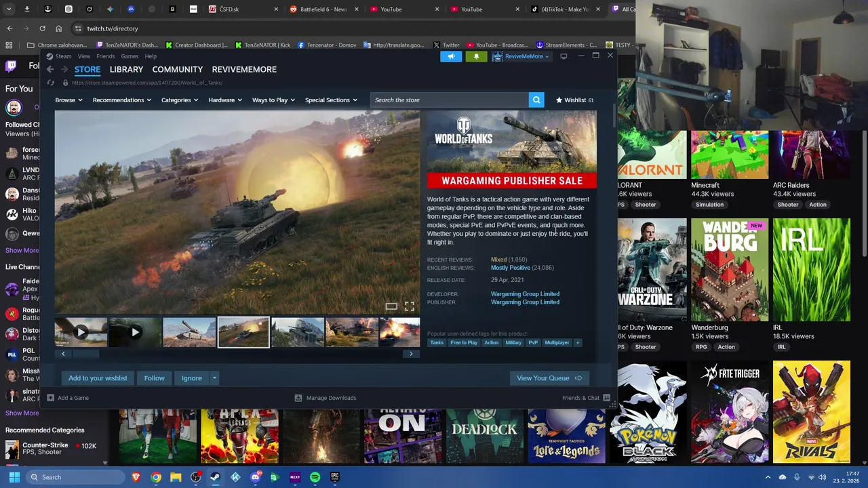
Task: Toggle fullscreen on the media viewer
Action: 410,306
